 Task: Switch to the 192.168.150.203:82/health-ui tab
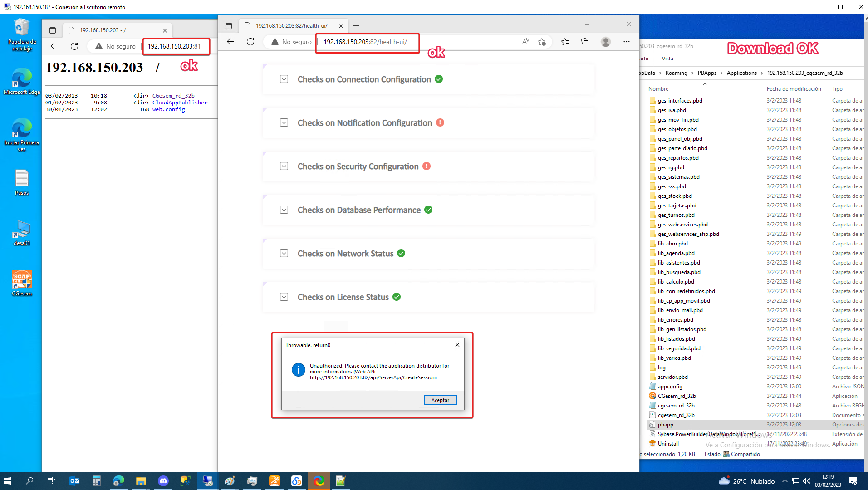click(291, 26)
